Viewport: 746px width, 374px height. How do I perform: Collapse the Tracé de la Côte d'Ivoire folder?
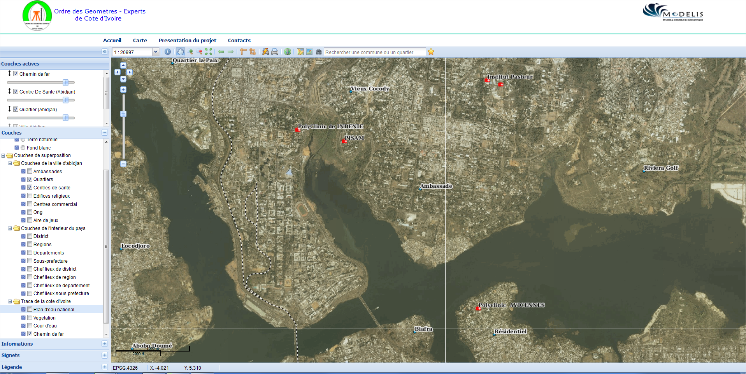tap(10, 301)
